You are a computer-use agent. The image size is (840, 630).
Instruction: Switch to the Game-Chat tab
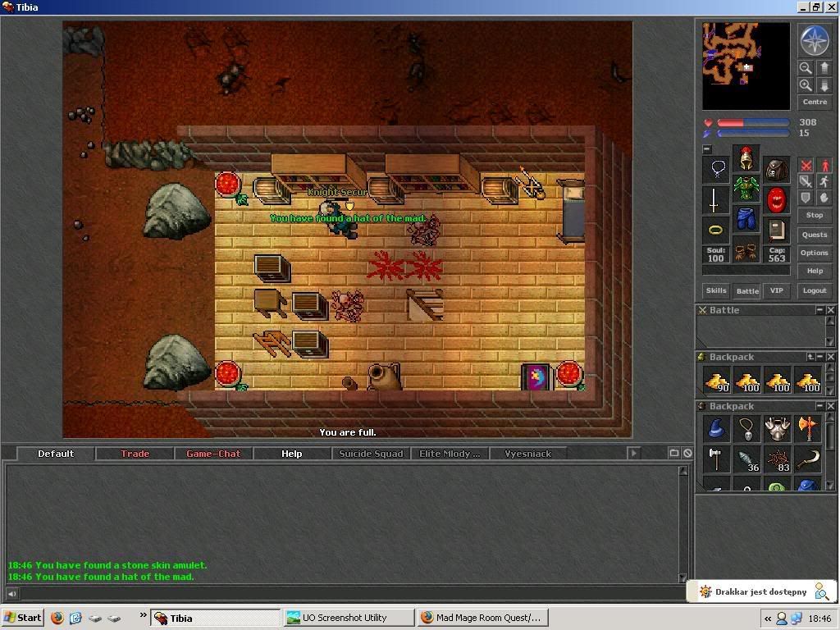click(213, 454)
